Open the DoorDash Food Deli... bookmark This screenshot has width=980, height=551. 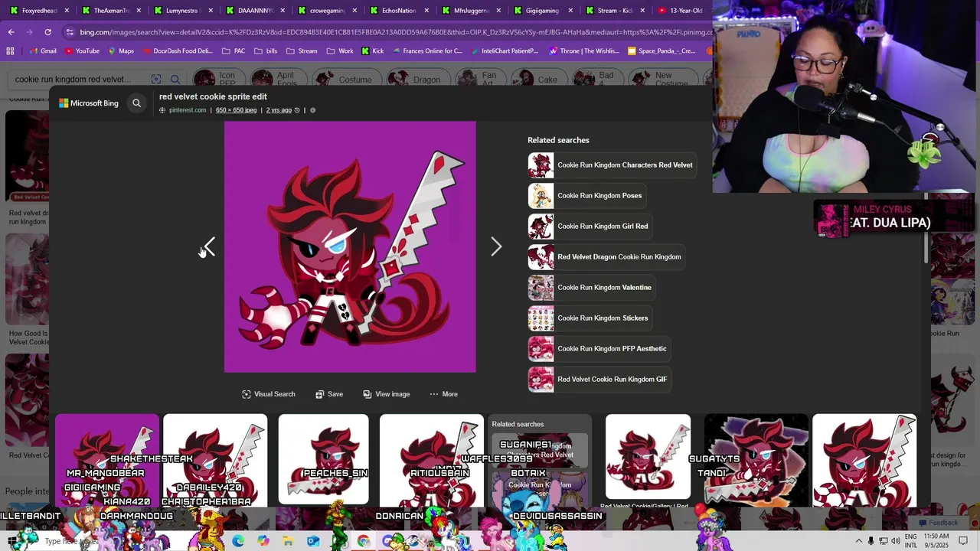point(177,51)
